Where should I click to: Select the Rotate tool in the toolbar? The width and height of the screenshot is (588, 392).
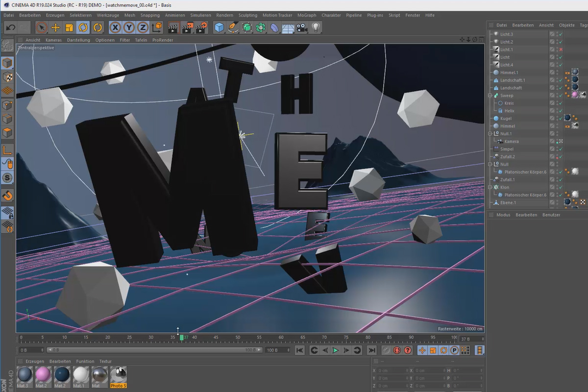pos(82,27)
